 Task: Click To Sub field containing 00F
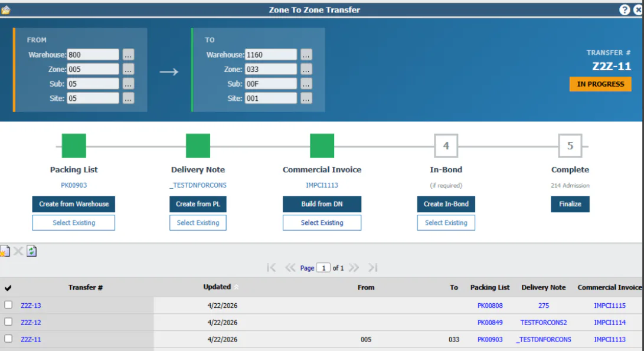(271, 84)
